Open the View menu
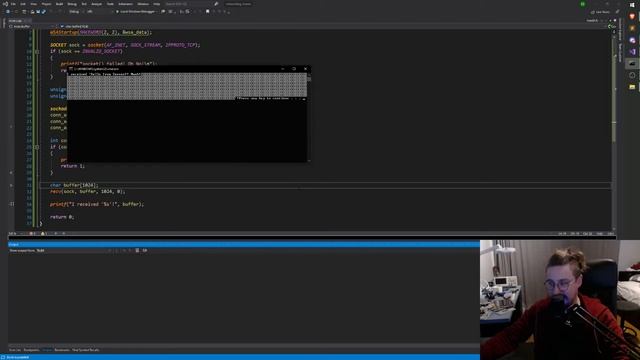640x360 pixels. pyautogui.click(x=33, y=4)
